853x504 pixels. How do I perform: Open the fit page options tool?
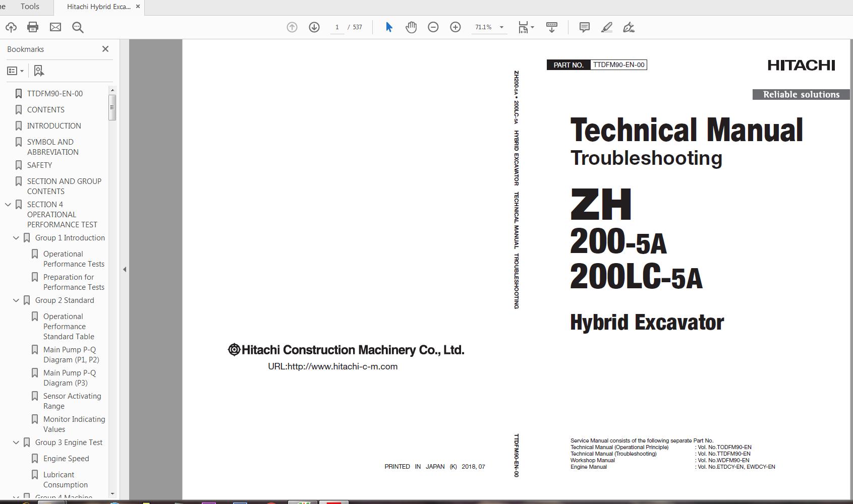tap(526, 27)
